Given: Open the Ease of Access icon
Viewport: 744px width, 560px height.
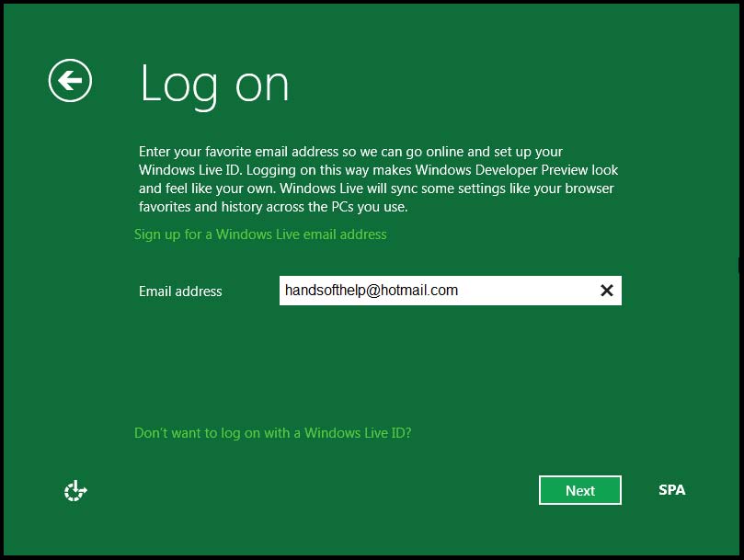Looking at the screenshot, I should click(75, 491).
